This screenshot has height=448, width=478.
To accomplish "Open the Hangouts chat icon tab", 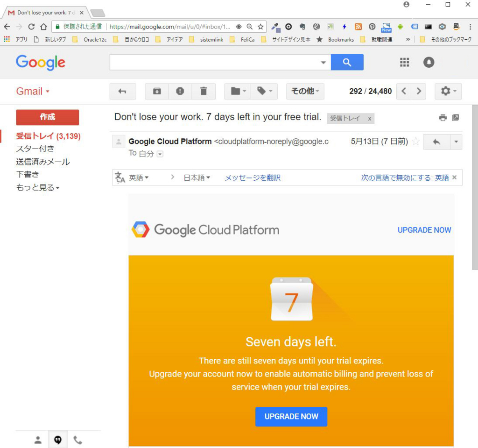I will tap(58, 440).
